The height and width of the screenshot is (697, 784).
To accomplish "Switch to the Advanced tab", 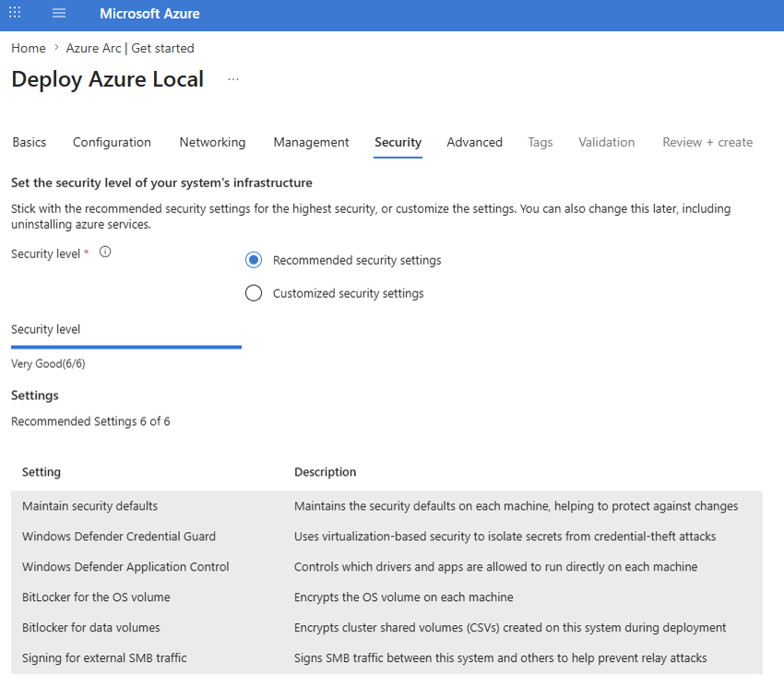I will [474, 142].
